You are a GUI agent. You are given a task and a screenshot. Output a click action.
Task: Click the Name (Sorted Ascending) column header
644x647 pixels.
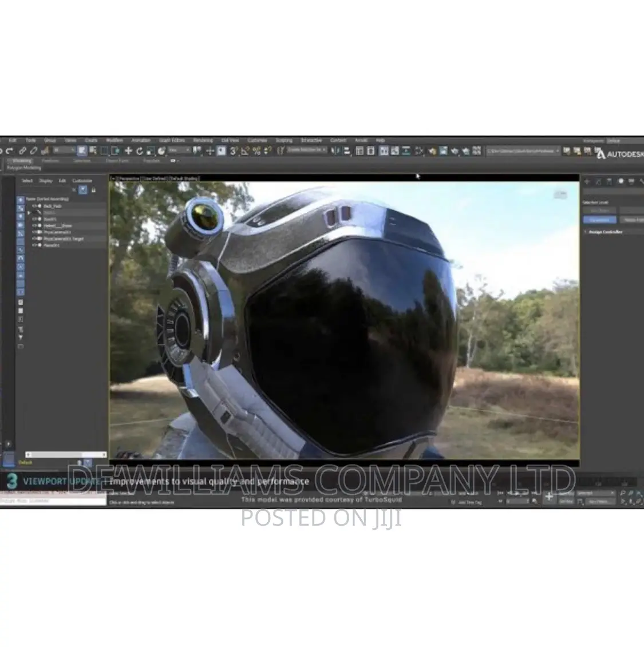[x=47, y=199]
